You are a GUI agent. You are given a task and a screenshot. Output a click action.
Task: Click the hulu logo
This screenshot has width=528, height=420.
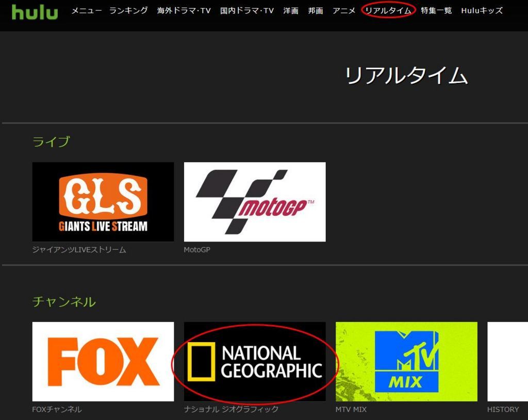(35, 12)
